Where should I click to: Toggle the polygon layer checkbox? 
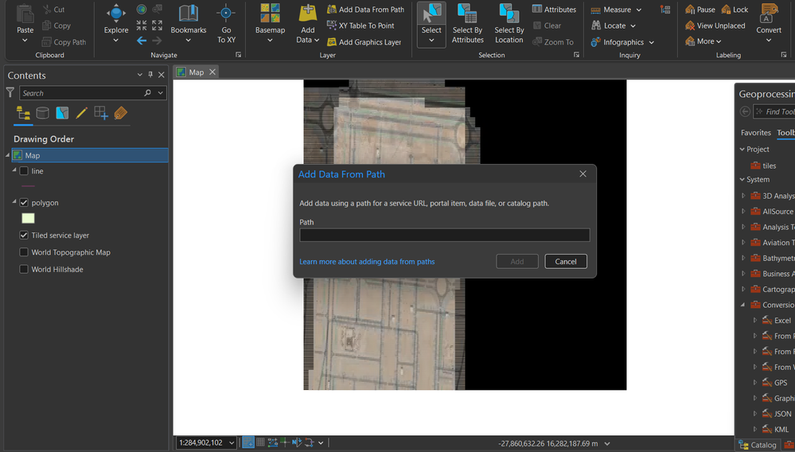coord(24,202)
